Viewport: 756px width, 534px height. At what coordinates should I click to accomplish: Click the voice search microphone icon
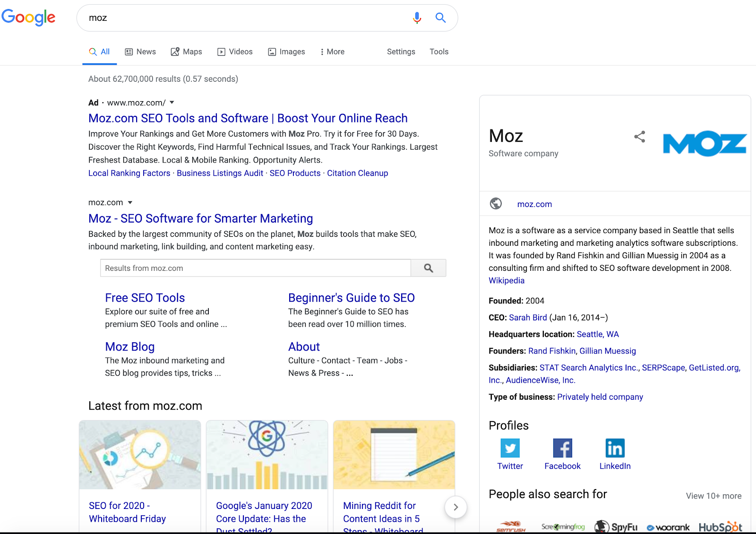[x=417, y=18]
